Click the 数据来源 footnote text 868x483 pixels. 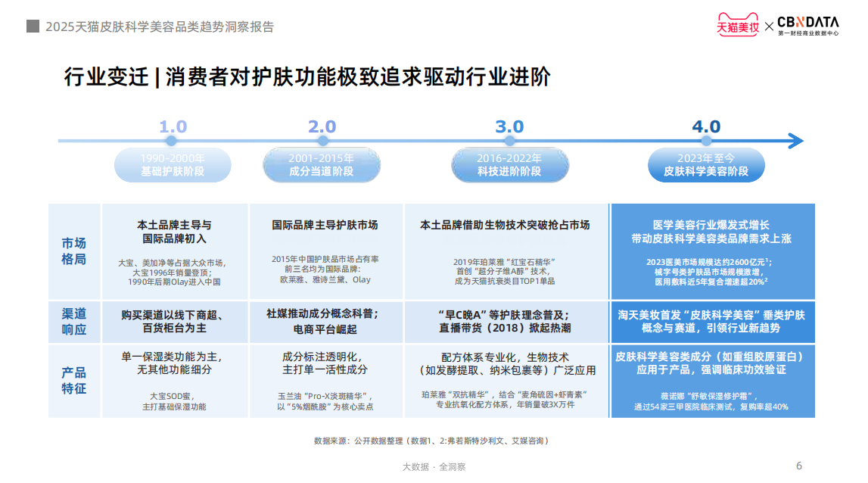coord(431,441)
